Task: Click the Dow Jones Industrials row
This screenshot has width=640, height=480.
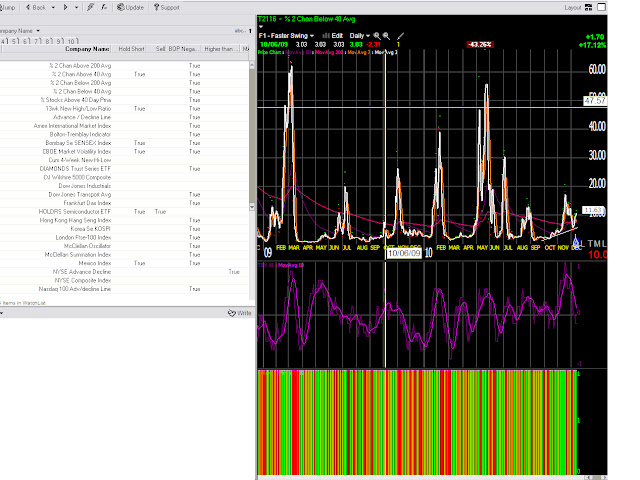Action: 84,186
